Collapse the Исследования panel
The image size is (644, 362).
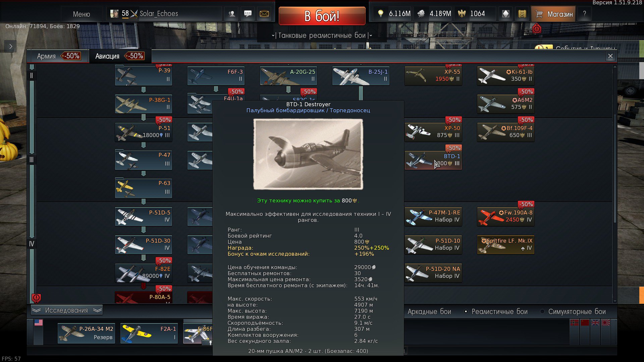click(x=67, y=310)
